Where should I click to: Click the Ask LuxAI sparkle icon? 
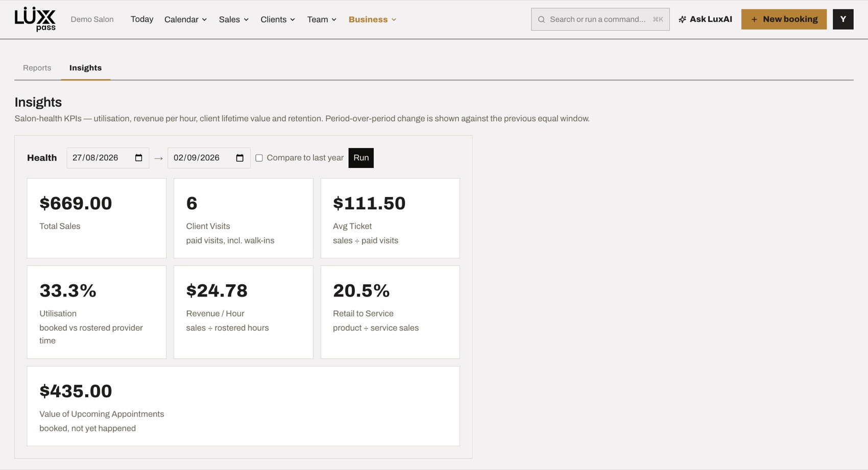pos(682,19)
